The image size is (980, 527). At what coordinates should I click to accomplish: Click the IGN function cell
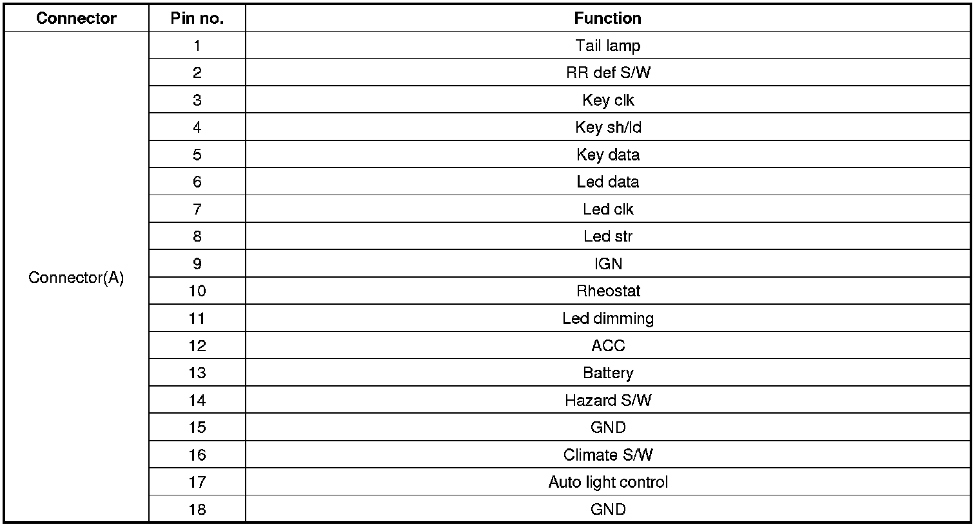coord(607,263)
